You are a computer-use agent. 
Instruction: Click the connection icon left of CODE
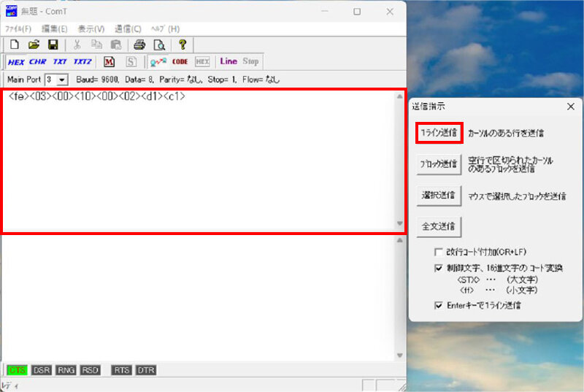[x=158, y=62]
